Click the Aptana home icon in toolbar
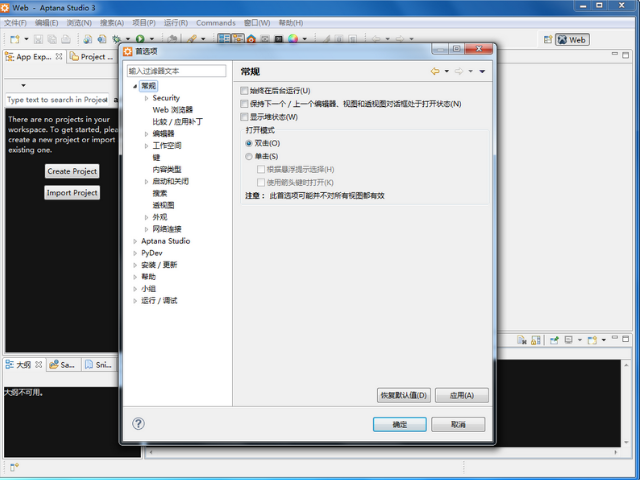The width and height of the screenshot is (641, 480). click(x=251, y=39)
